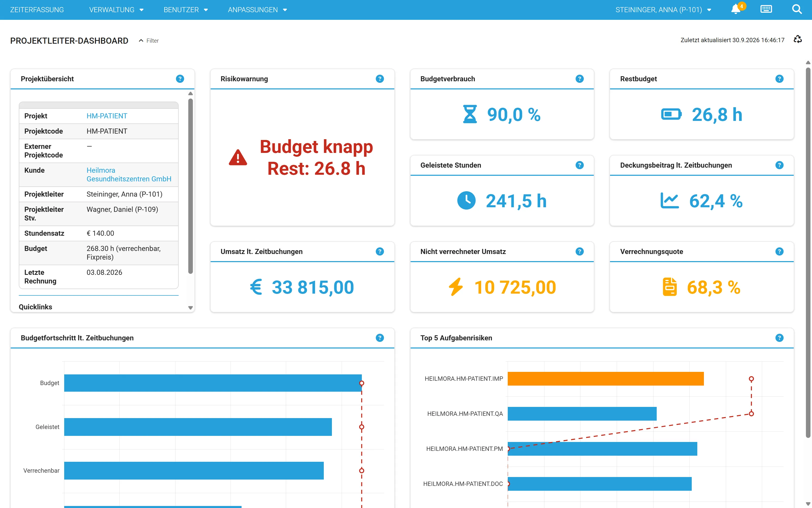Open help for Budgetverbrauch panel
The width and height of the screenshot is (812, 508).
click(580, 79)
